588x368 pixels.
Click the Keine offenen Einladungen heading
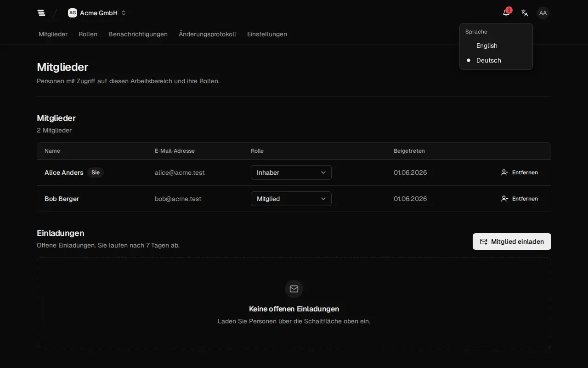[x=294, y=309]
